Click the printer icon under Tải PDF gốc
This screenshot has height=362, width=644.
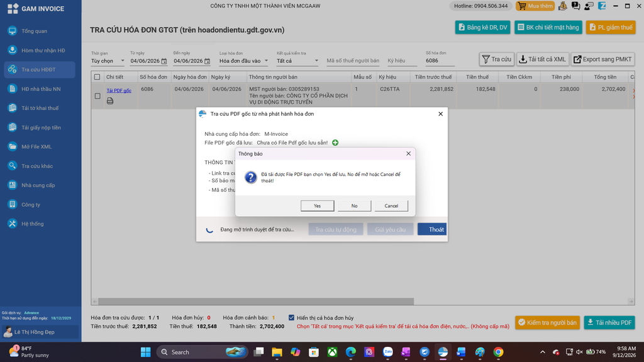(110, 101)
